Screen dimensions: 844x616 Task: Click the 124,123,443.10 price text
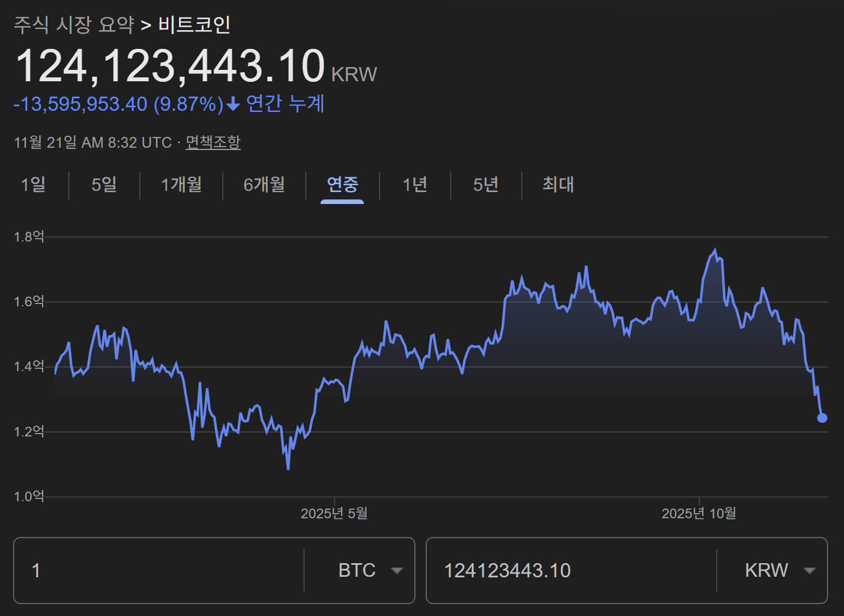(170, 66)
